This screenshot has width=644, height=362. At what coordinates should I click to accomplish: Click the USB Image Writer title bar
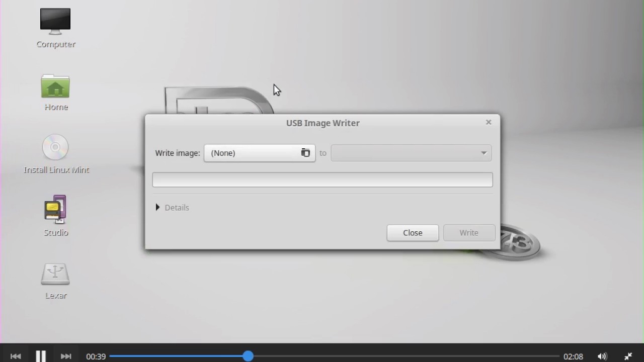(x=323, y=123)
